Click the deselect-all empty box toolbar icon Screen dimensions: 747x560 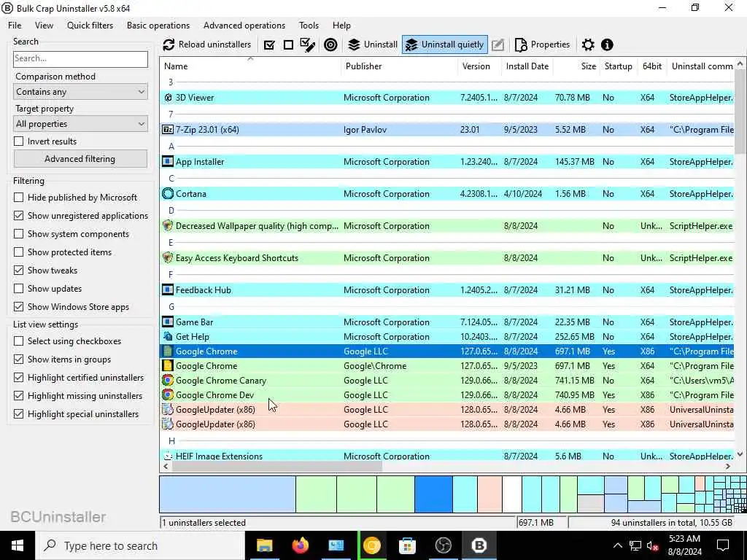(x=288, y=44)
